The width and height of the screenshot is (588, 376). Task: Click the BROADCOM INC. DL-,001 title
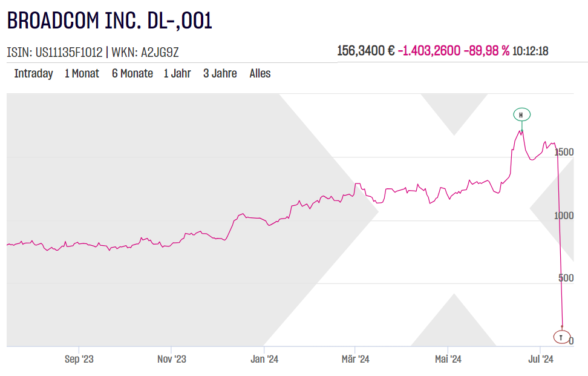(109, 21)
